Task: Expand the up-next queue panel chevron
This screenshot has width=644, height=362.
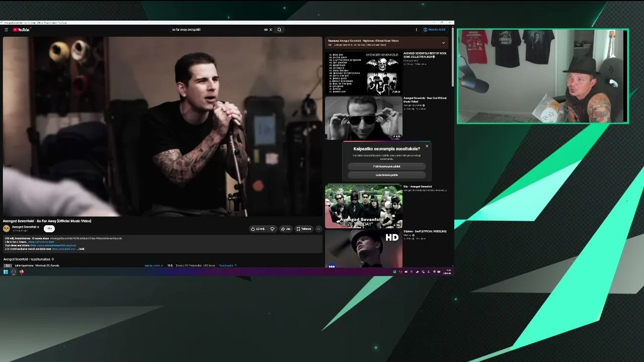Action: click(x=443, y=43)
